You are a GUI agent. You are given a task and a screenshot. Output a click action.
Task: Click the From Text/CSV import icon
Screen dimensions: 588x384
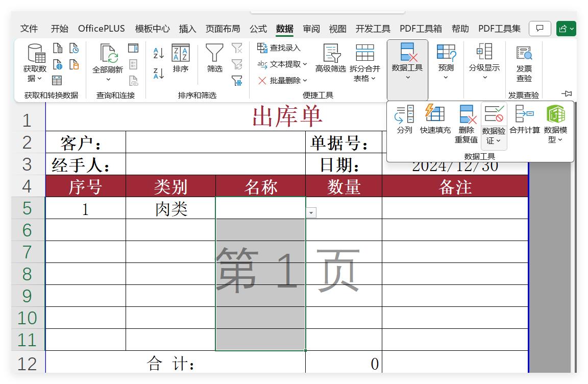[57, 49]
